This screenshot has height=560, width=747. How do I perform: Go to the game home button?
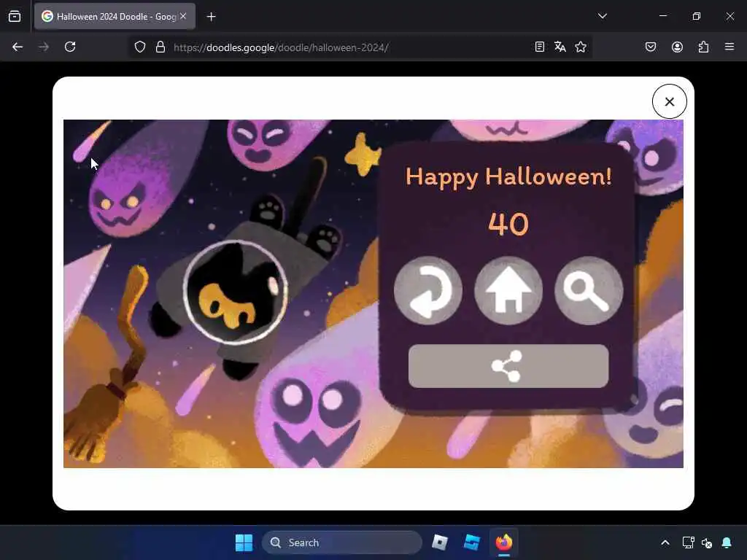508,290
